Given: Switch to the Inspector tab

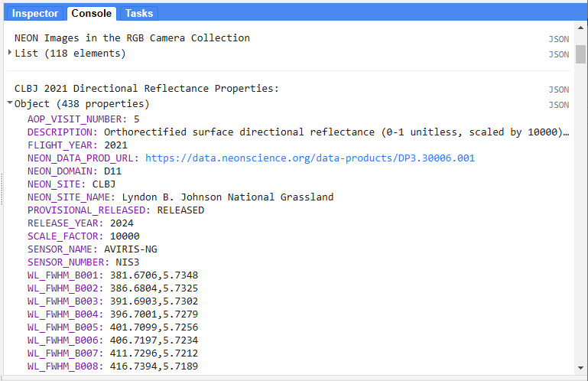Looking at the screenshot, I should (x=35, y=14).
